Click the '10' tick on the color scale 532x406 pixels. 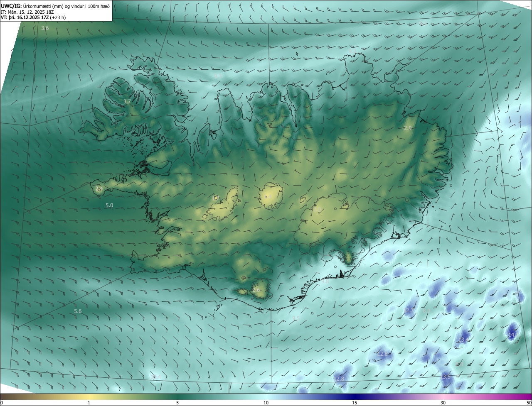point(266,403)
